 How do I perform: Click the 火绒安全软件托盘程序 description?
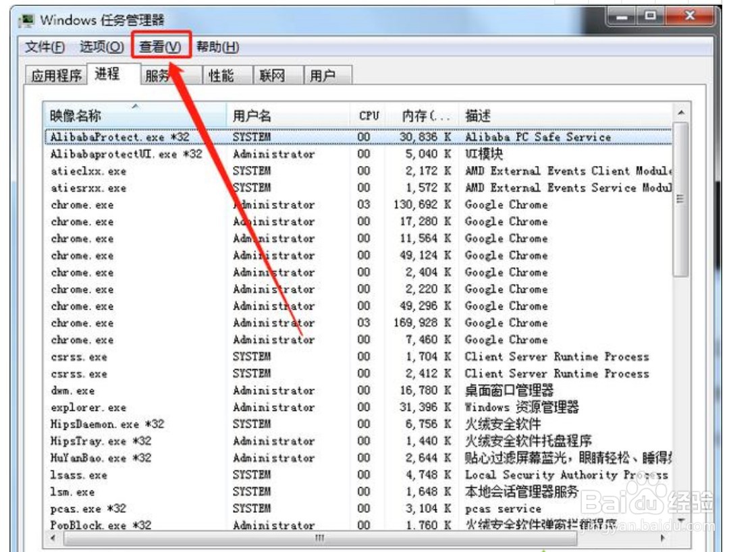pyautogui.click(x=528, y=441)
